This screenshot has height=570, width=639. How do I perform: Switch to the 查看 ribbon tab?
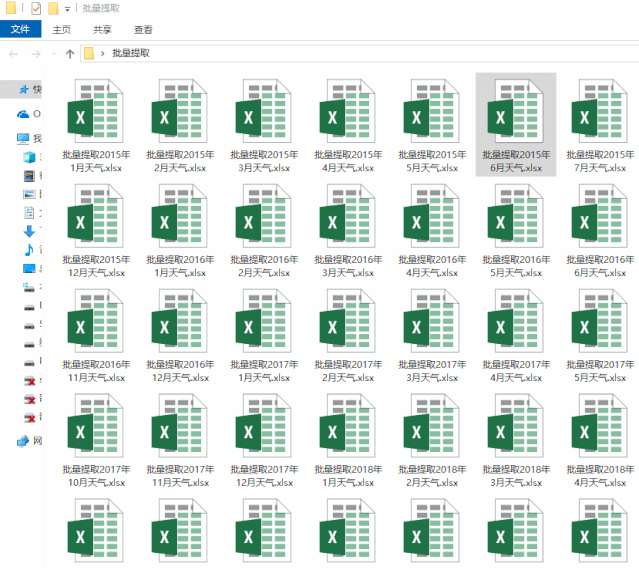point(143,30)
